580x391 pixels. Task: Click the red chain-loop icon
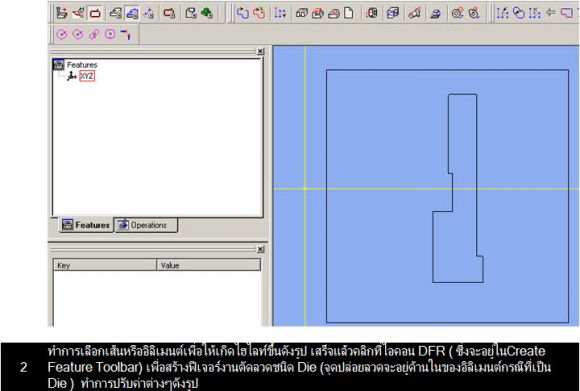click(x=259, y=13)
